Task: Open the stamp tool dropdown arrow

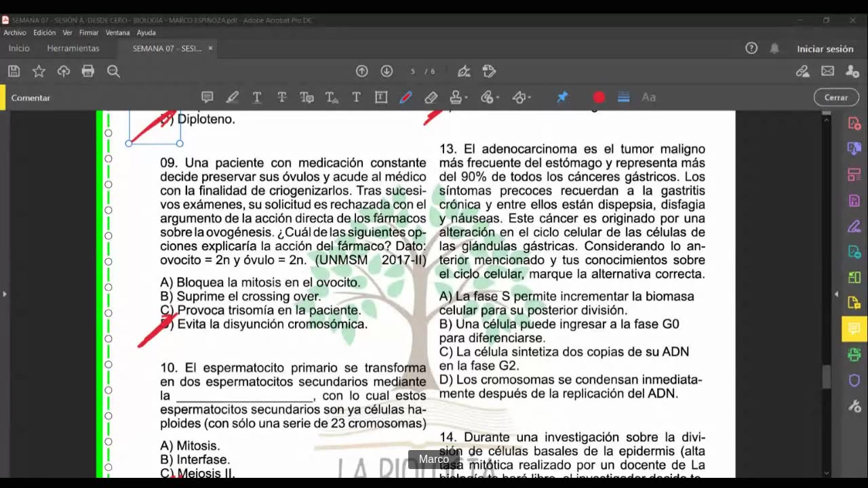Action: 467,98
